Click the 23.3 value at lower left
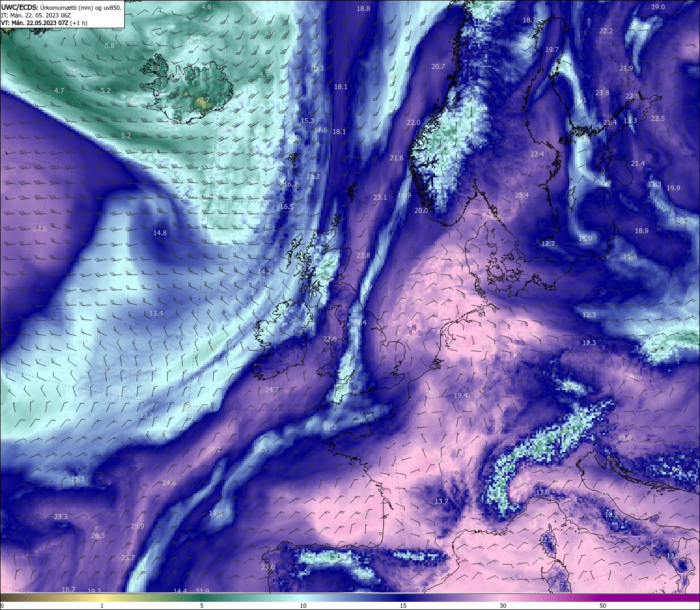The image size is (700, 610). (x=61, y=517)
